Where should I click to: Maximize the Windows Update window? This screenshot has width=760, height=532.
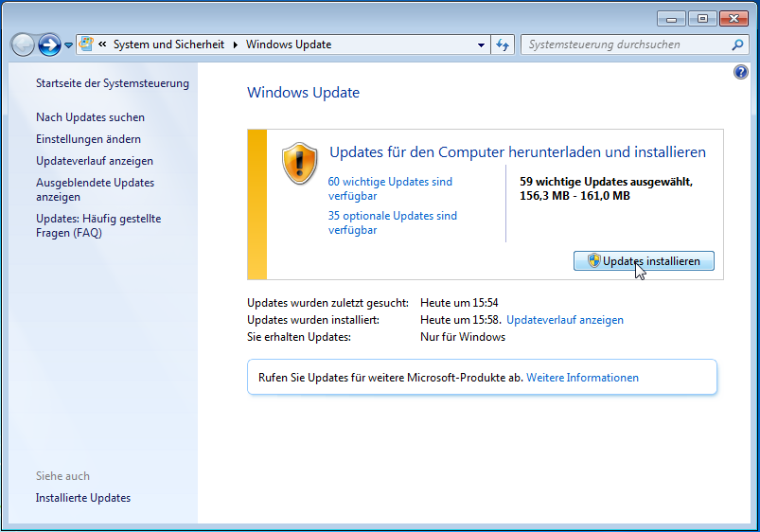pyautogui.click(x=702, y=19)
